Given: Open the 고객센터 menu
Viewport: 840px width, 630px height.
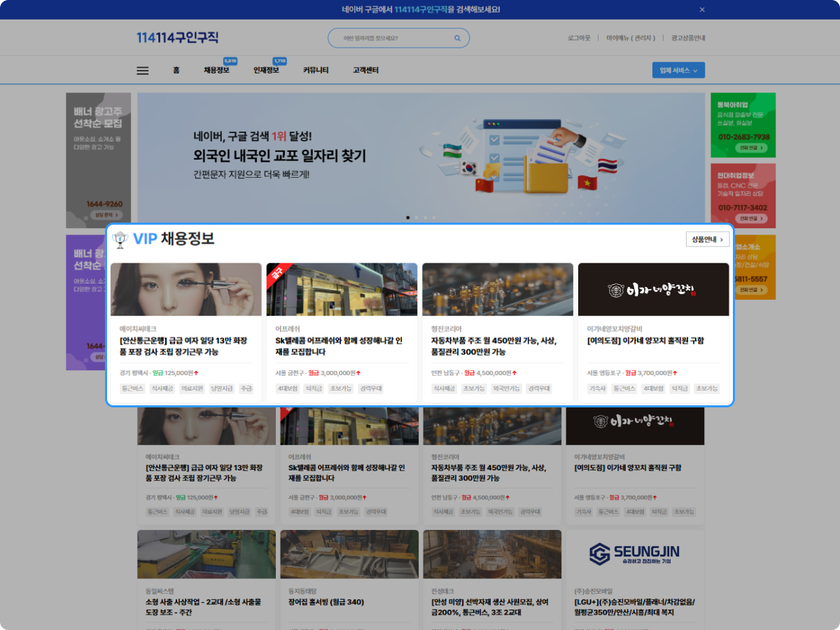Looking at the screenshot, I should (365, 70).
